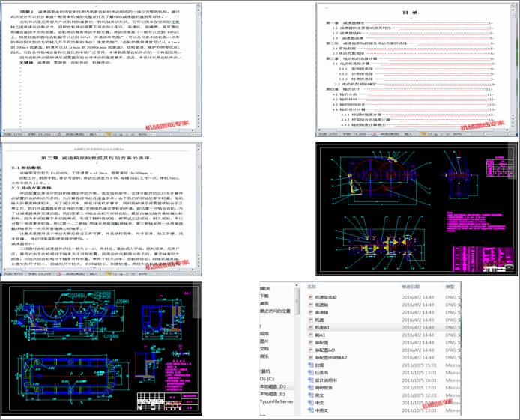This screenshot has width=520, height=420.
Task: Click horizontal scrollbar in page 1/50 Word window
Action: [100, 130]
